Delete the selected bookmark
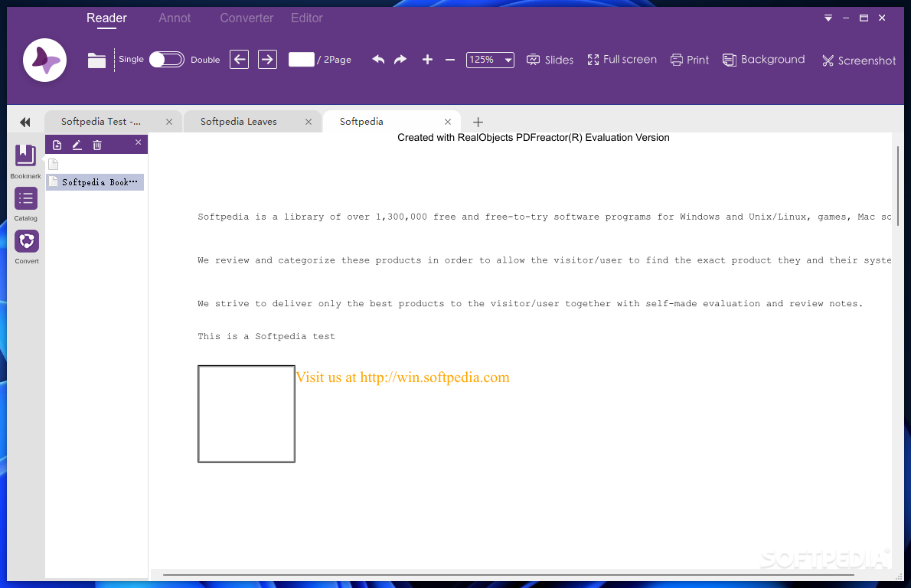This screenshot has width=911, height=588. (97, 145)
